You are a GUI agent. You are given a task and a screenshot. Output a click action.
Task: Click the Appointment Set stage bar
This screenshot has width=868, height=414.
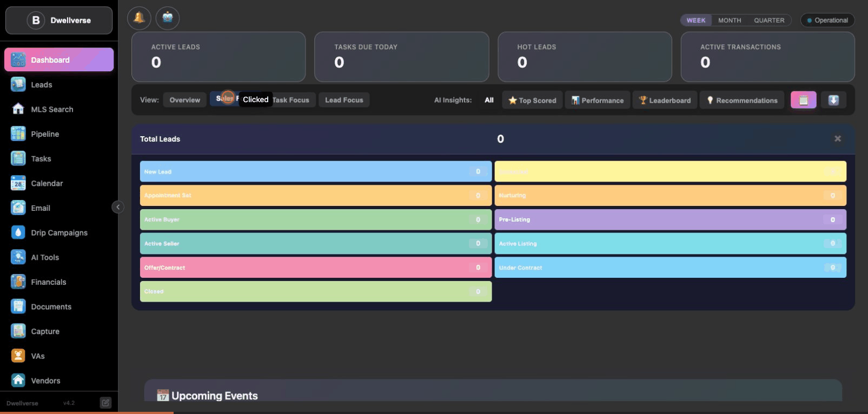[316, 195]
